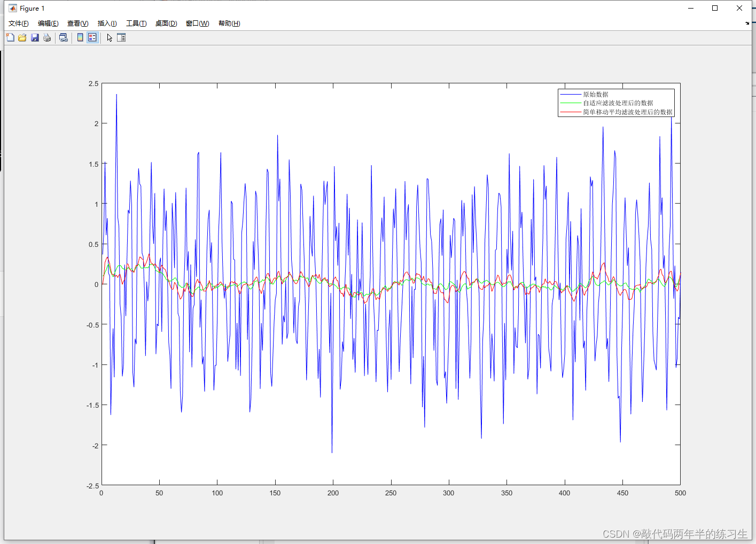Open the 文件(F) menu
Screen dimensions: 756x544
coord(19,24)
